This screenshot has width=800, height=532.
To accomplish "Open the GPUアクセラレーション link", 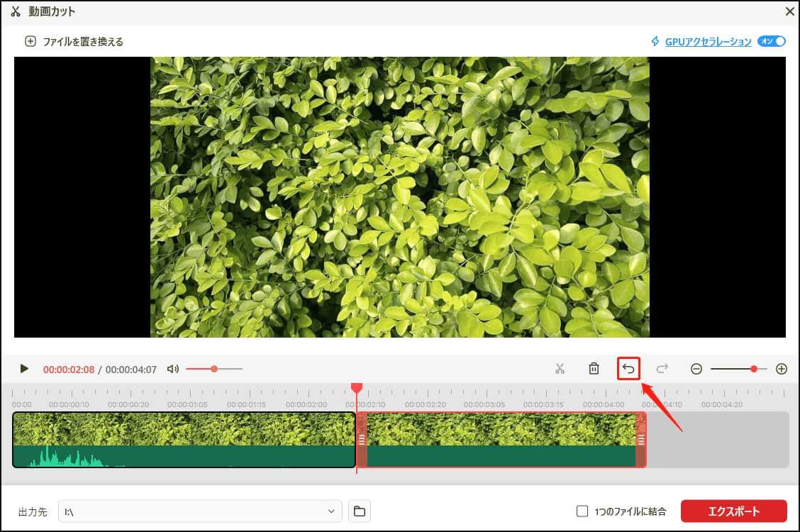I will click(x=709, y=42).
